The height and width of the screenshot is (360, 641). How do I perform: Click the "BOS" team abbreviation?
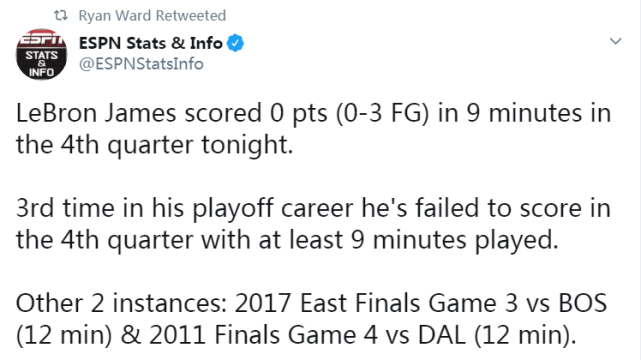point(583,304)
